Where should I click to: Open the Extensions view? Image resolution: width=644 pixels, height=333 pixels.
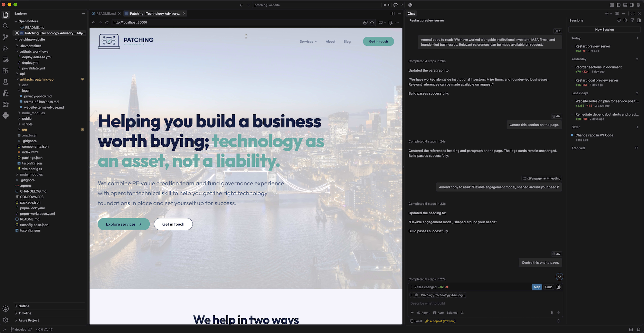(5, 71)
